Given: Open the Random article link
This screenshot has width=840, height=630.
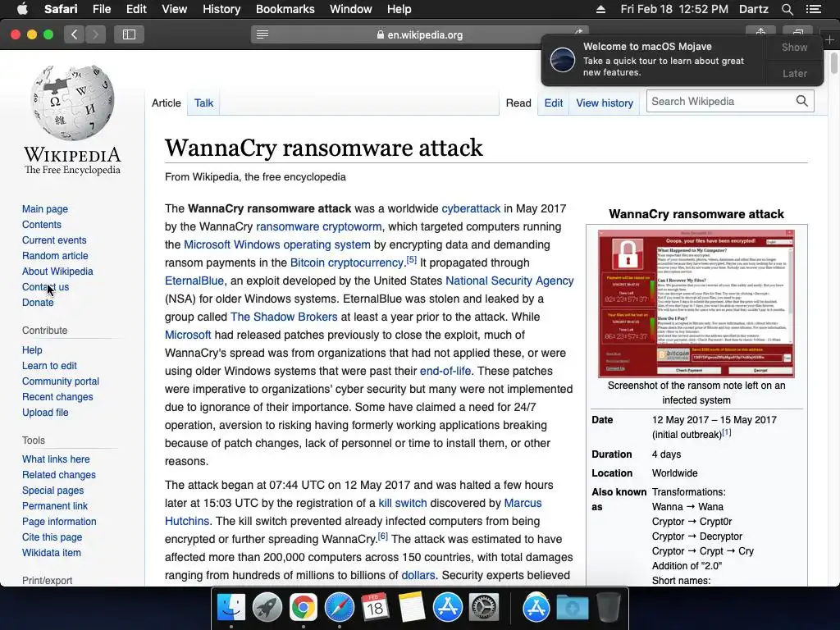Looking at the screenshot, I should click(x=55, y=256).
